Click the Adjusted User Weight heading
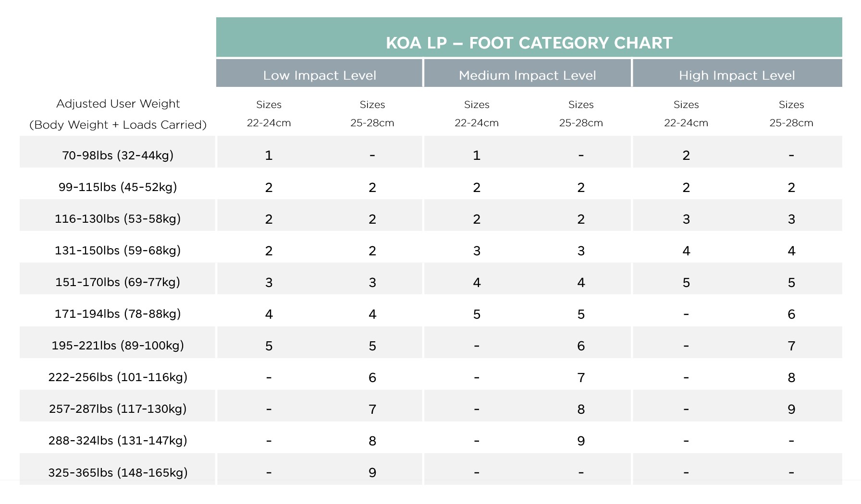The width and height of the screenshot is (861, 504). point(118,104)
